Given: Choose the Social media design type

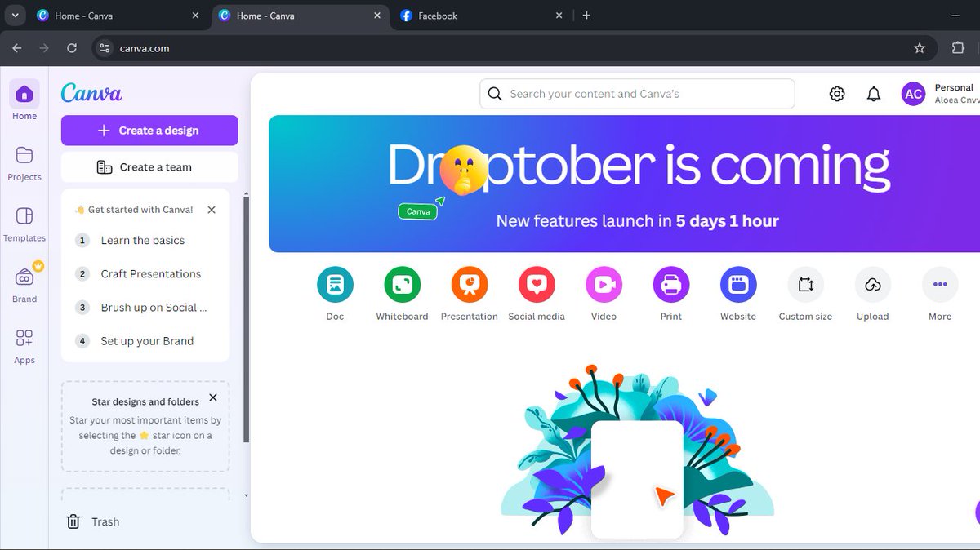Looking at the screenshot, I should (x=537, y=285).
